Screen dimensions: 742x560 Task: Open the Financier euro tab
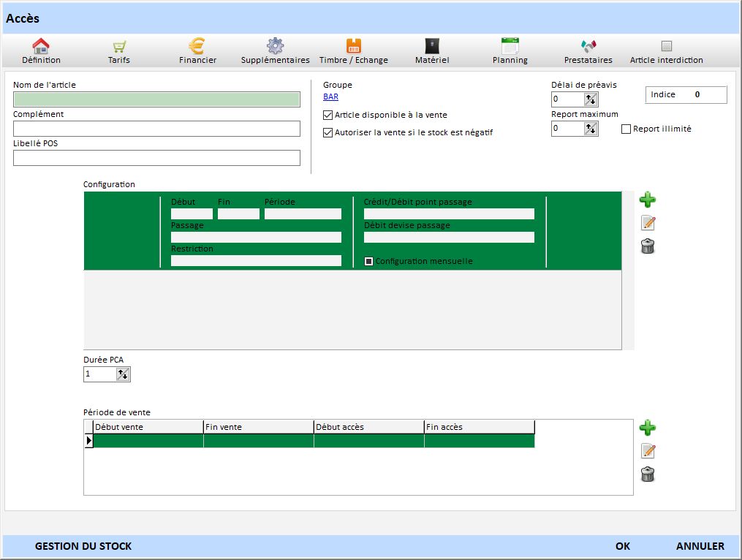click(197, 51)
